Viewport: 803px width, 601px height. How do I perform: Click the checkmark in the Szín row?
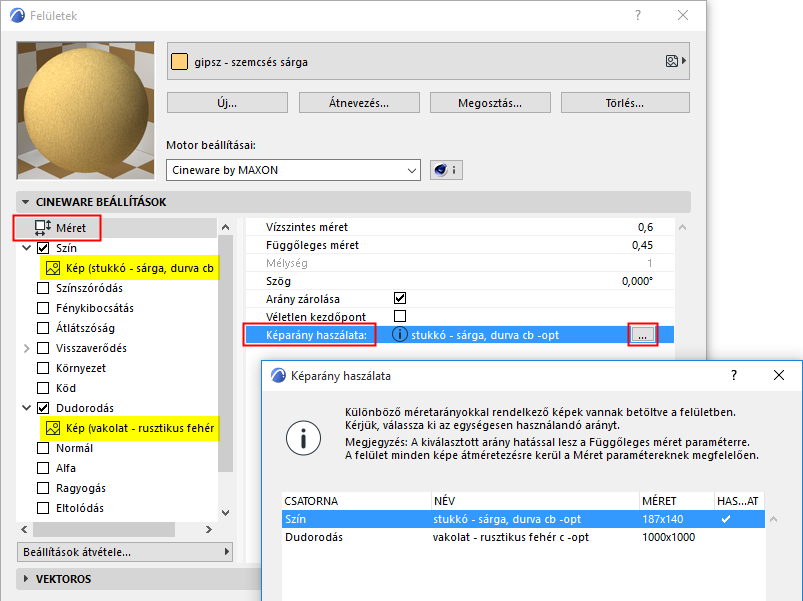[x=726, y=519]
